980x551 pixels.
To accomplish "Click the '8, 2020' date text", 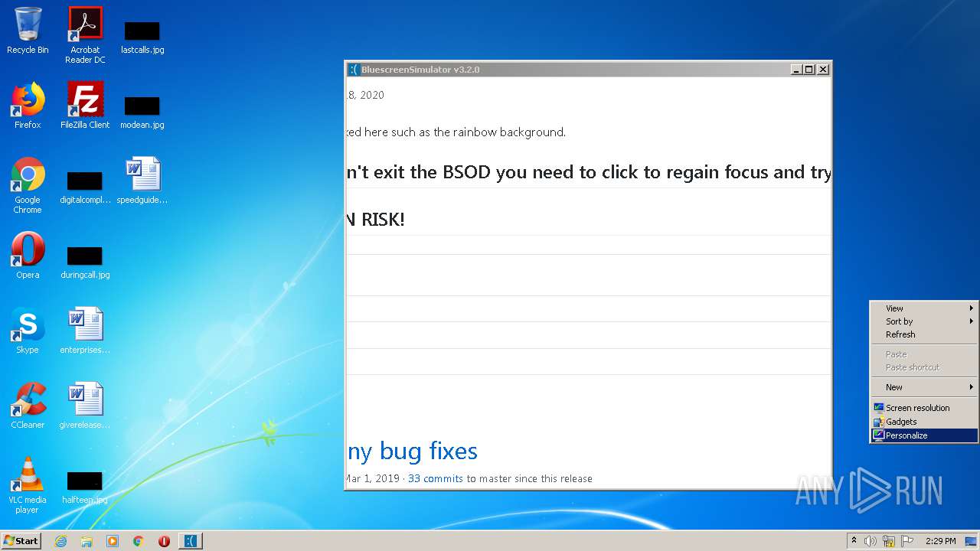I will pyautogui.click(x=366, y=95).
